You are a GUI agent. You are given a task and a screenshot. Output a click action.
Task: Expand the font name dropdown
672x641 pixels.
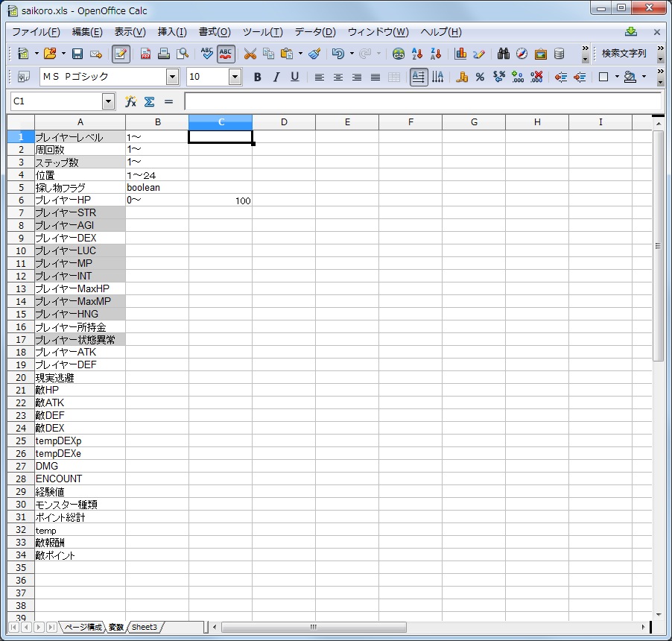(173, 77)
